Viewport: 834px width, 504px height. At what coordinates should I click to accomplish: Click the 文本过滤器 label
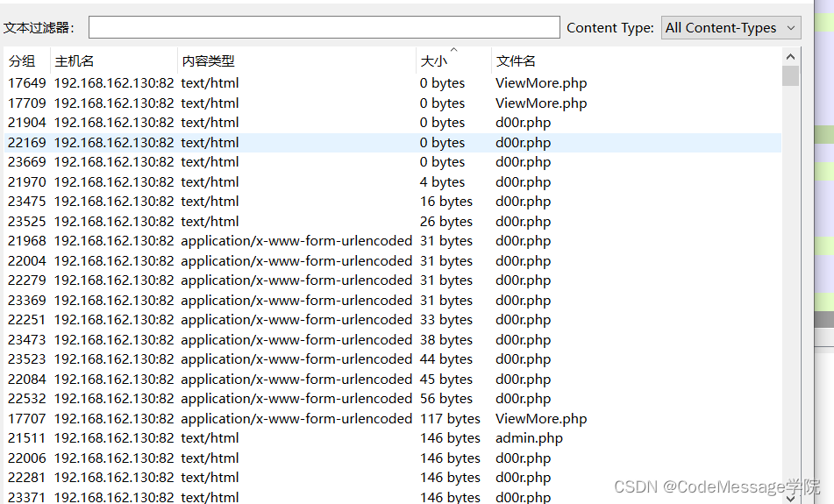(x=39, y=28)
